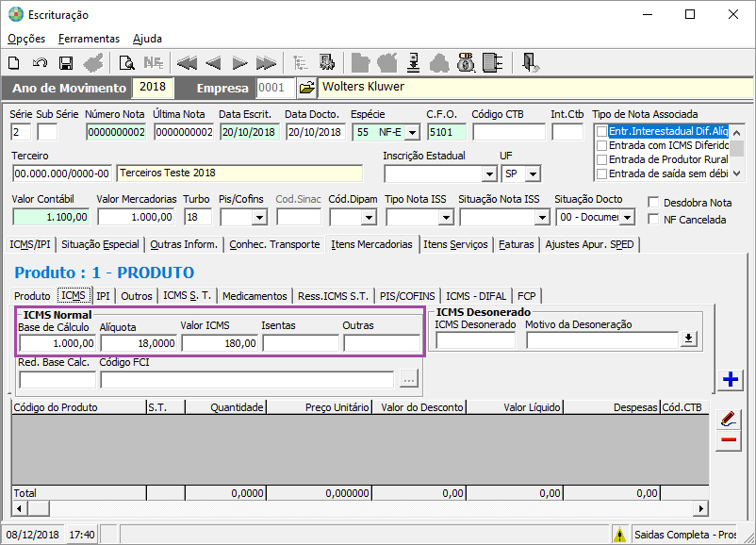Create a new record with the blank page icon
Viewport: 756px width, 545px height.
pyautogui.click(x=14, y=62)
